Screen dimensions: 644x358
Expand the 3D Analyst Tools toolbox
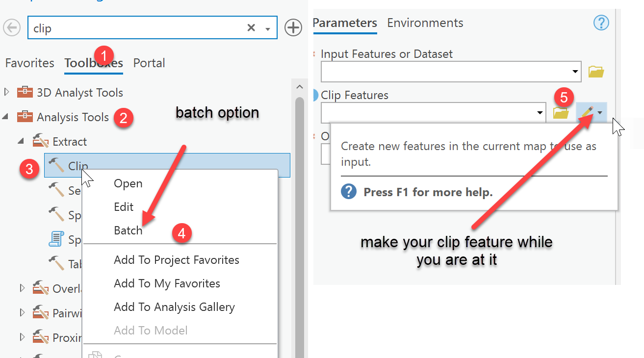[x=7, y=92]
